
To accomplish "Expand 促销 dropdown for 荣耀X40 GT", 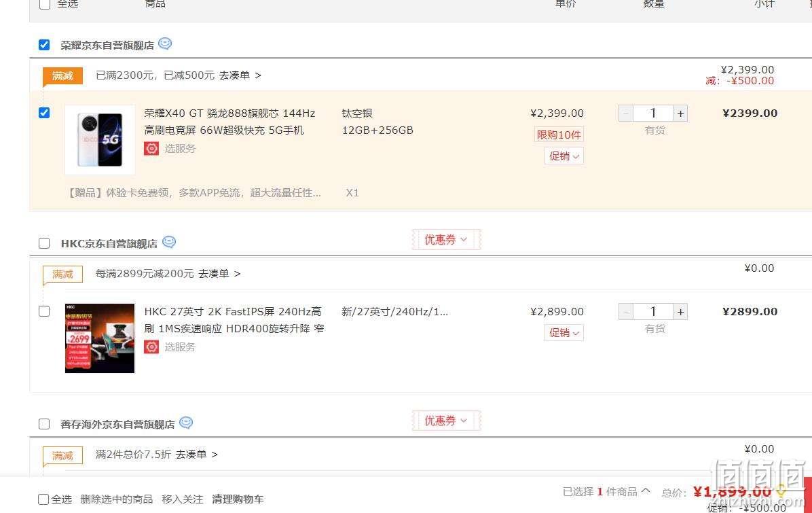I will [x=564, y=156].
